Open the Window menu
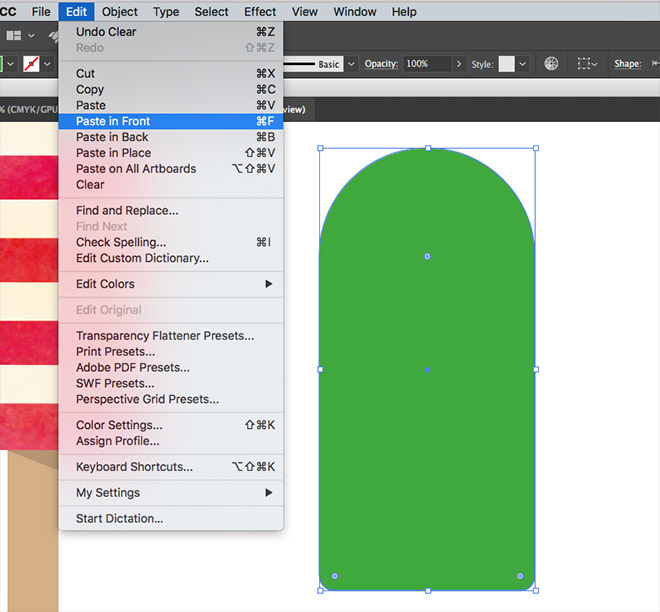This screenshot has height=612, width=660. 355,12
